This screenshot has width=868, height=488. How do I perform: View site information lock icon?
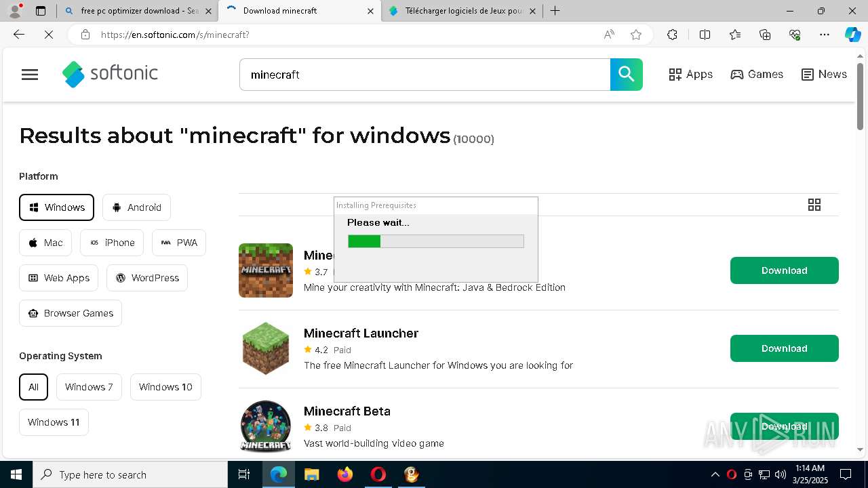[85, 35]
